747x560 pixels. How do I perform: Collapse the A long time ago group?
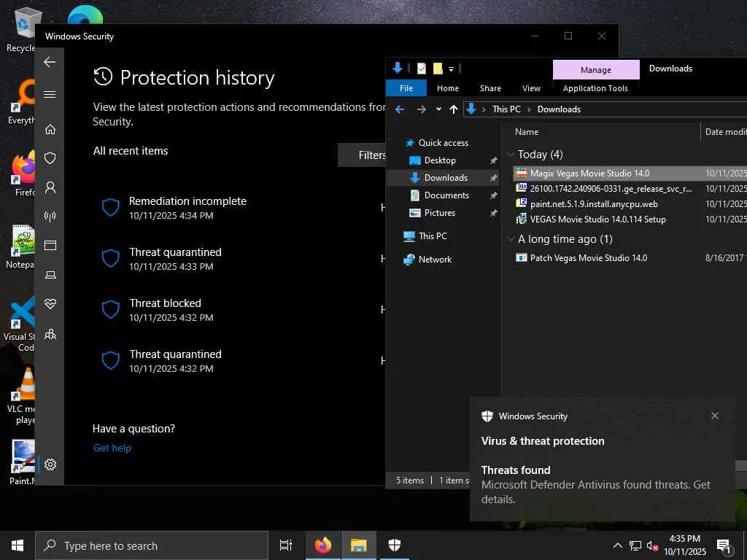point(511,239)
